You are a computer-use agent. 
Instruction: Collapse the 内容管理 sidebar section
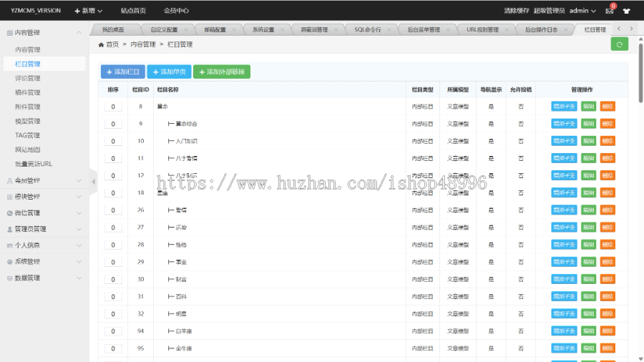pyautogui.click(x=44, y=32)
